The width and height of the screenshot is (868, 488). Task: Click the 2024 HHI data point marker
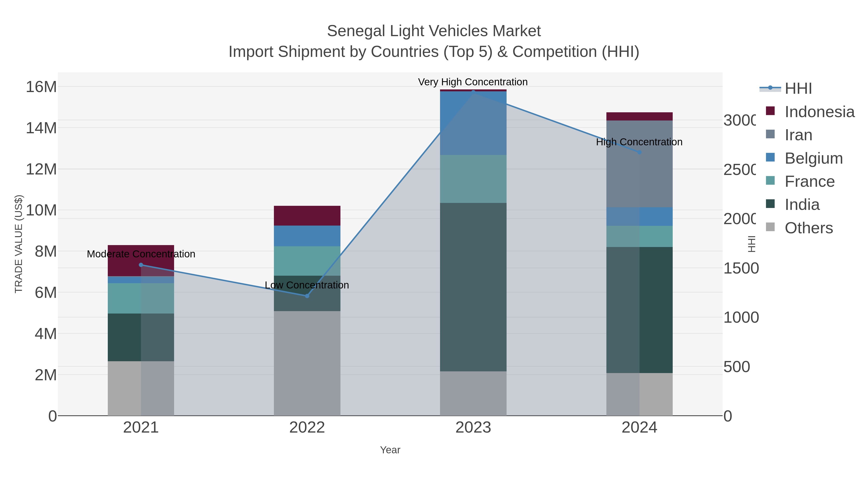(639, 153)
